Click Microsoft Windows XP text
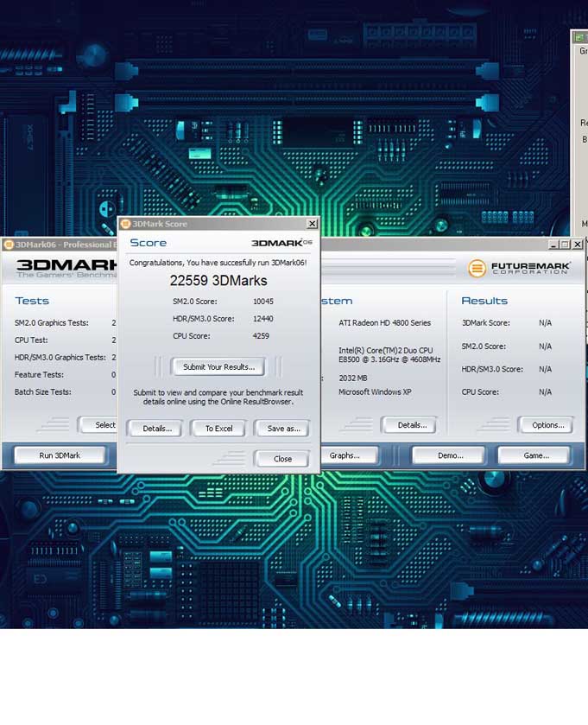Viewport: 588px width, 725px height. tap(375, 391)
